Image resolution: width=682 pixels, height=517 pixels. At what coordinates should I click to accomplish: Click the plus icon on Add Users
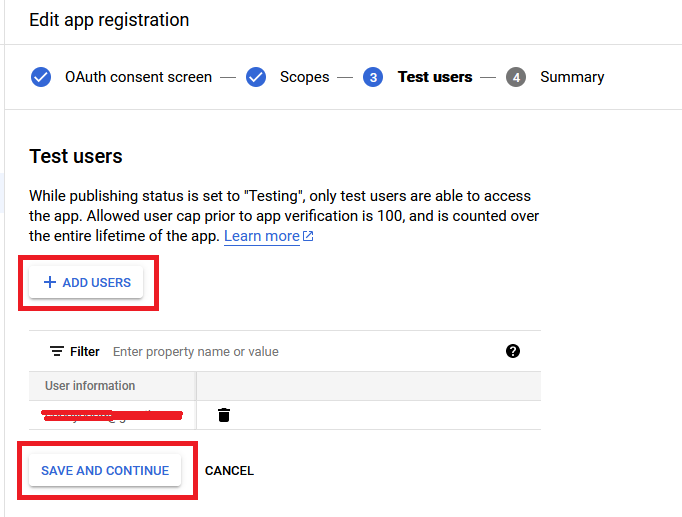coord(50,282)
